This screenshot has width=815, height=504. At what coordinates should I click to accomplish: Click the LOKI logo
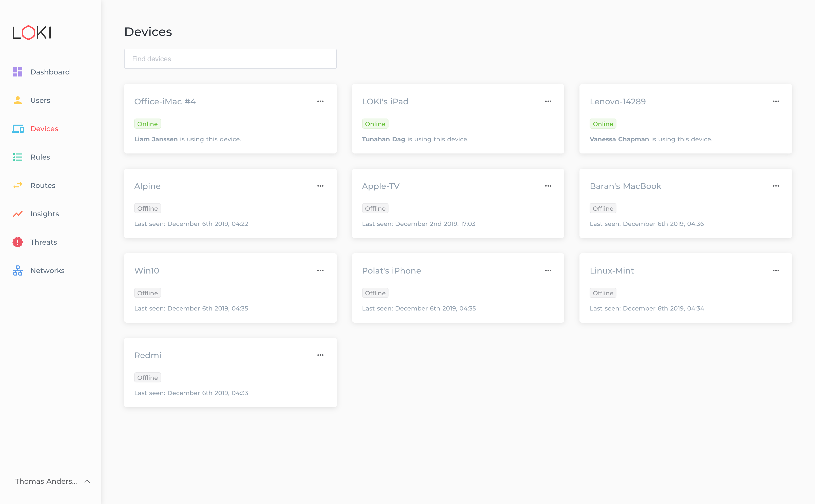coord(32,33)
